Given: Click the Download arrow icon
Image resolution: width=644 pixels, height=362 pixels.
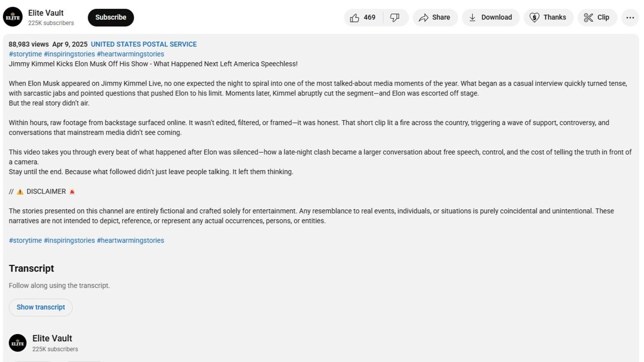Looking at the screenshot, I should 472,18.
